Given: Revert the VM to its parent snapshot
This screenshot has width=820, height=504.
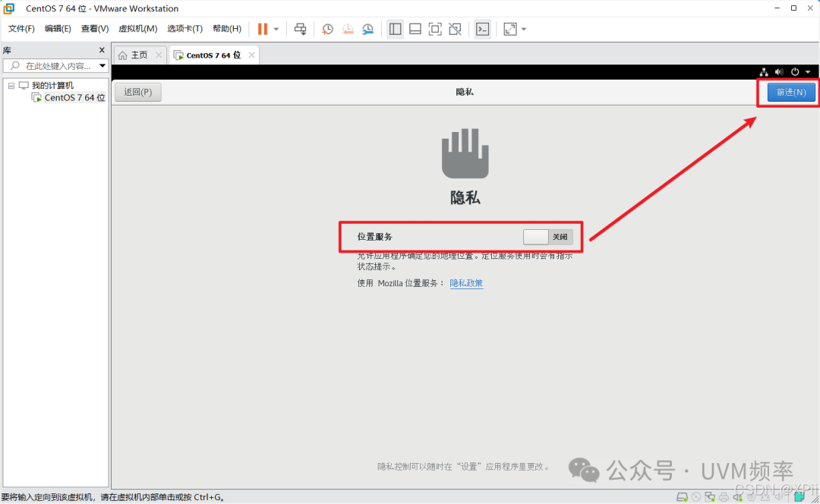Looking at the screenshot, I should (348, 28).
